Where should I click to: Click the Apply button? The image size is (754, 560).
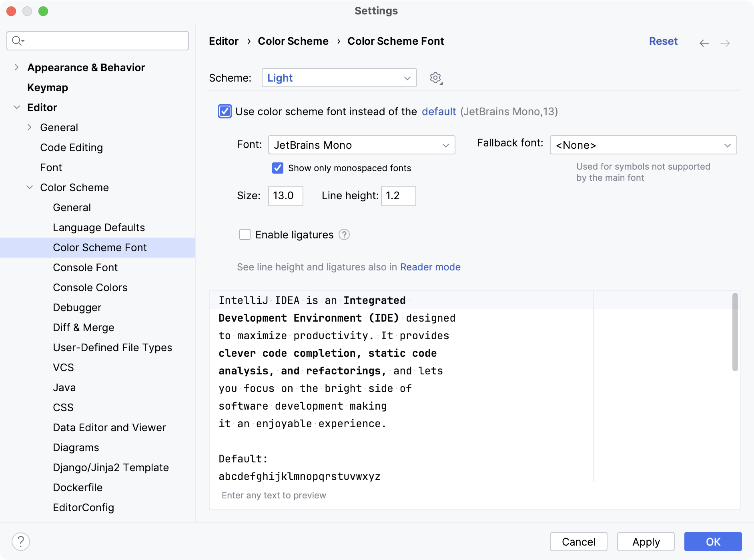pyautogui.click(x=645, y=542)
